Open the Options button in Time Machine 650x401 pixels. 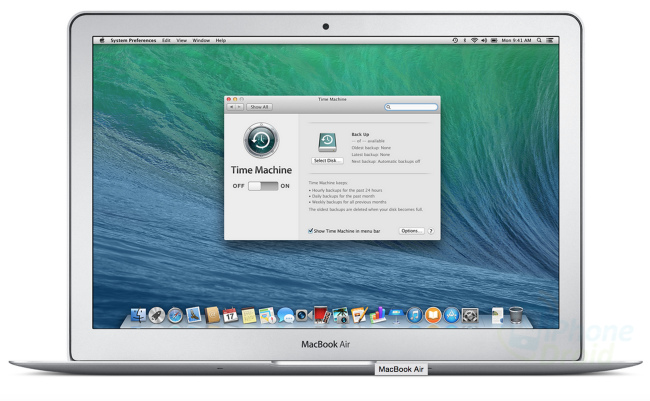tap(411, 230)
